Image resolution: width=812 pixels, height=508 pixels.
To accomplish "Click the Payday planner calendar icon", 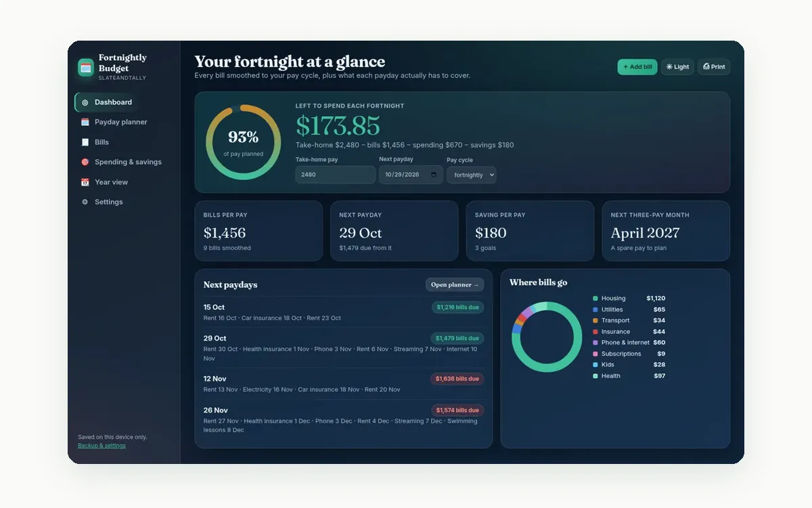I will tap(85, 122).
